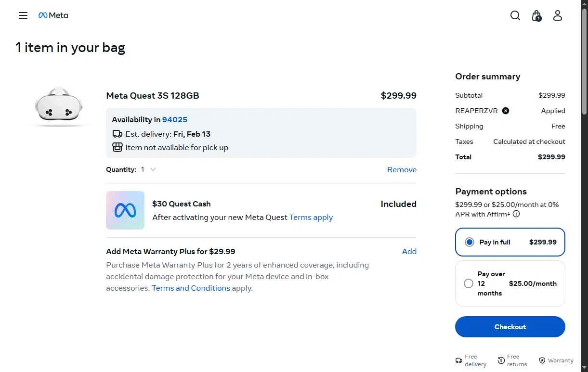
Task: Click the Free returns footer icon
Action: 501,360
